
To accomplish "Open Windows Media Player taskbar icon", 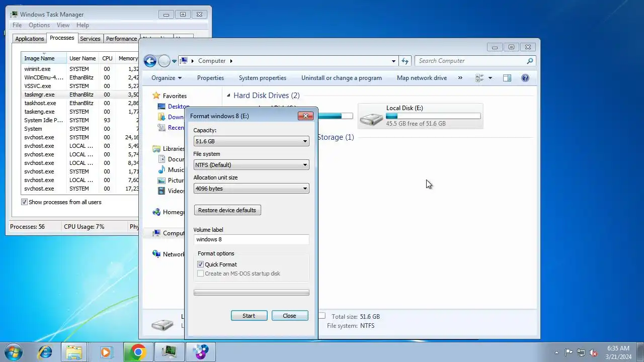I will tap(106, 351).
